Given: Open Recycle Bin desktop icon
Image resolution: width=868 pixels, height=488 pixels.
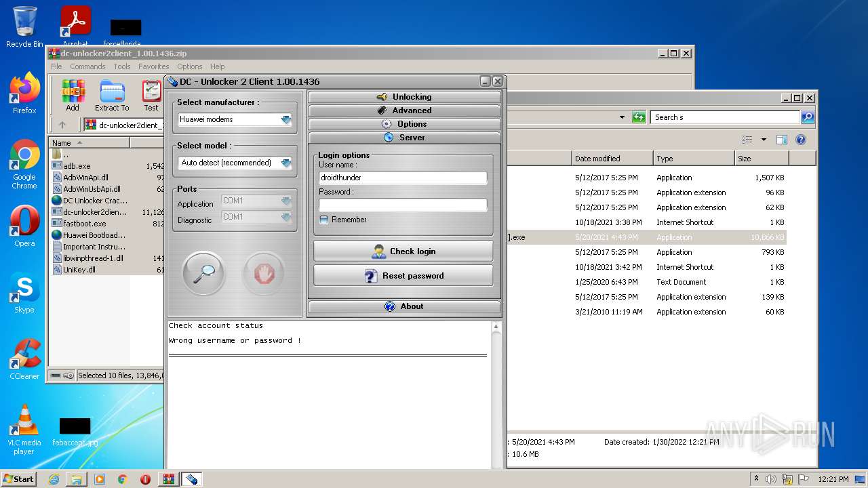Looking at the screenshot, I should click(24, 26).
